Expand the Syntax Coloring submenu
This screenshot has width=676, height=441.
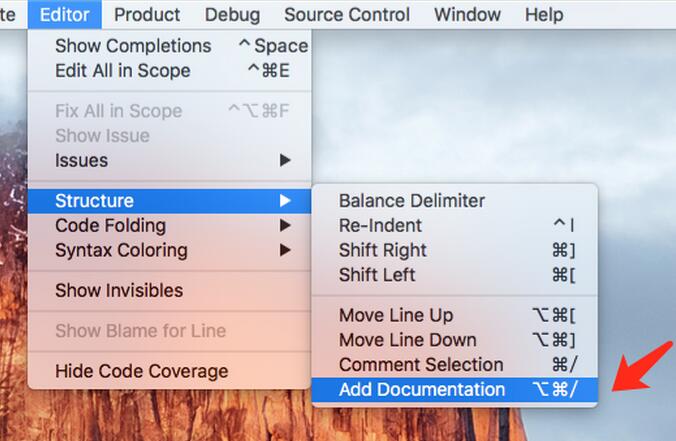click(x=121, y=250)
